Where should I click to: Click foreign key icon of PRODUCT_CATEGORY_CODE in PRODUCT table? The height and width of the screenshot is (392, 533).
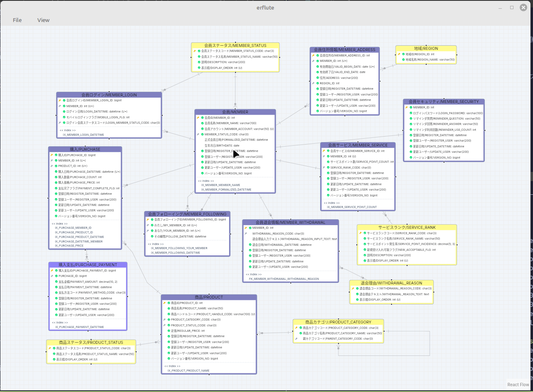tap(164, 319)
